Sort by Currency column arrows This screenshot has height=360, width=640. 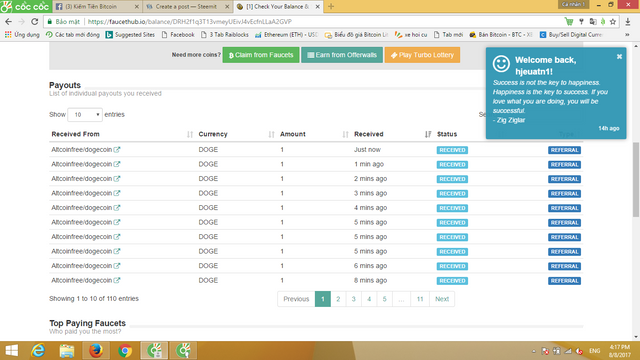coord(271,134)
